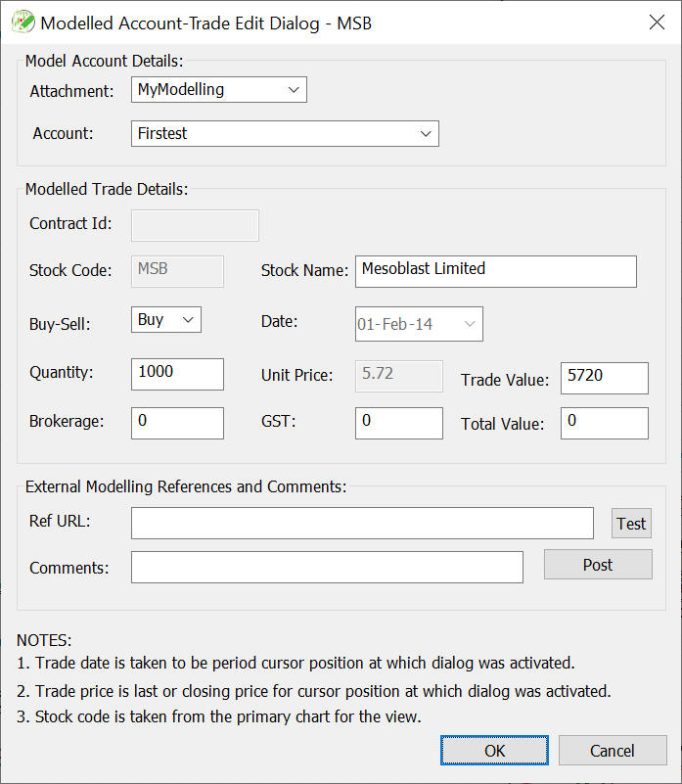Click the Post button
Screen dimensions: 682x784
pos(598,565)
